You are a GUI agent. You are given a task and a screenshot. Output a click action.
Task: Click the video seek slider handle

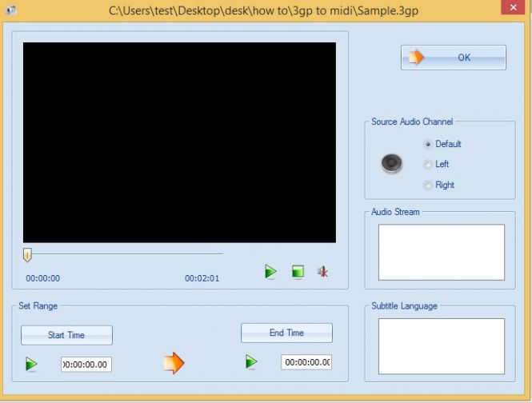[27, 254]
